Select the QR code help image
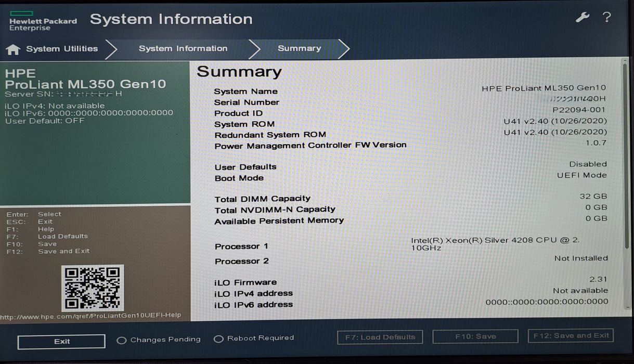The height and width of the screenshot is (364, 634). click(93, 288)
